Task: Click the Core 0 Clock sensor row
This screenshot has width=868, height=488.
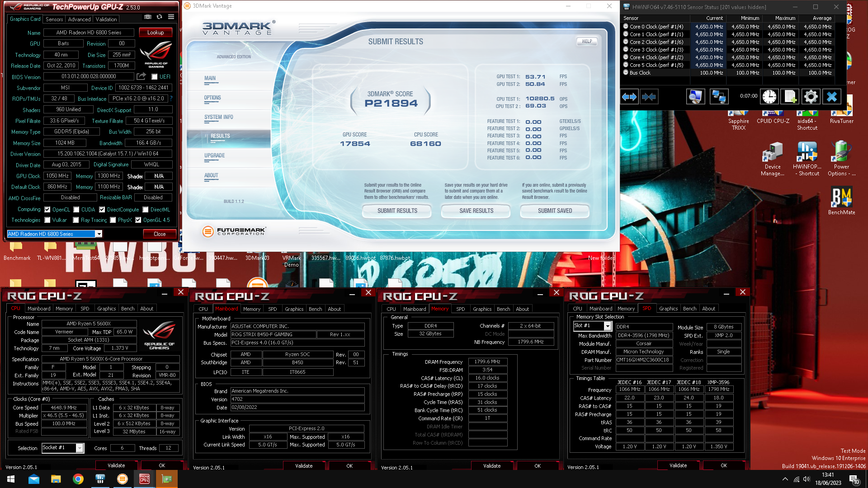Action: click(728, 27)
